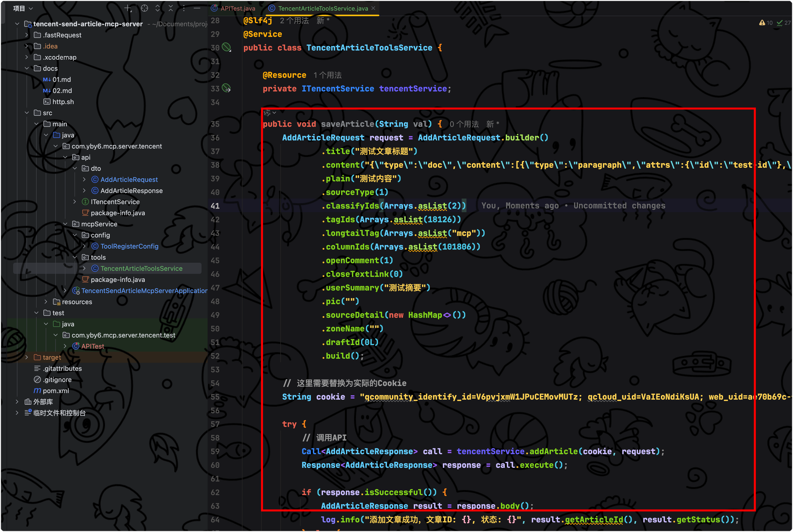The image size is (793, 532).
Task: Click the select opened file crosshair icon
Action: point(144,9)
